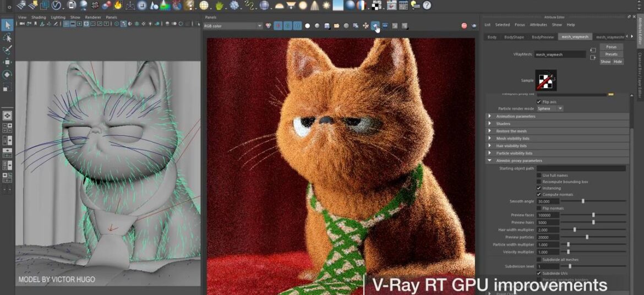The width and height of the screenshot is (644, 295).
Task: Click the light bulb shelf icon
Action: 416,5
